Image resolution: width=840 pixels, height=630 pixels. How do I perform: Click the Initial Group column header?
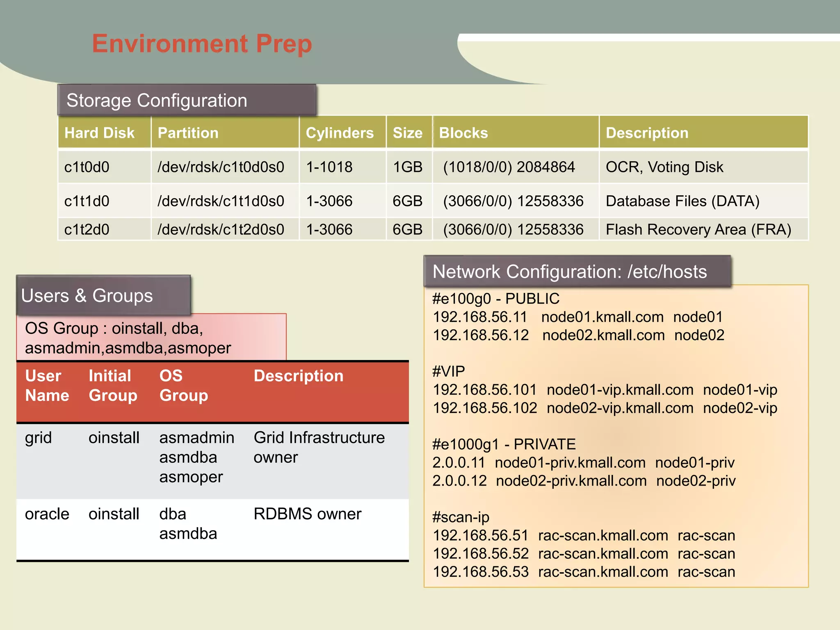[x=113, y=386]
